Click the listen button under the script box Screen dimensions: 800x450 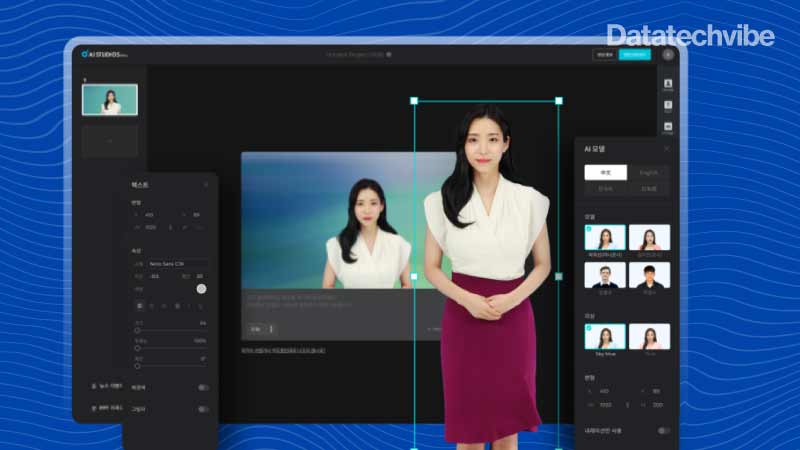[256, 329]
